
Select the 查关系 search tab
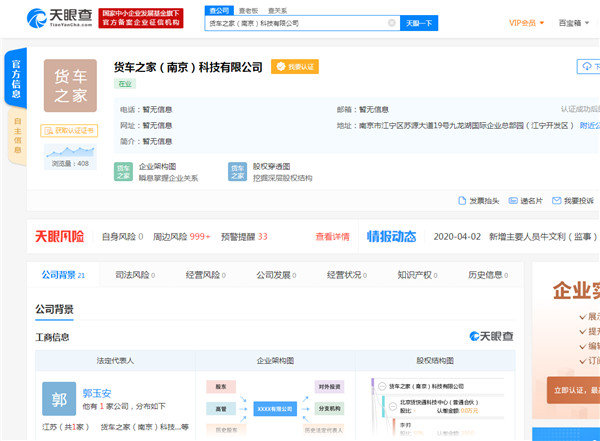pos(277,11)
